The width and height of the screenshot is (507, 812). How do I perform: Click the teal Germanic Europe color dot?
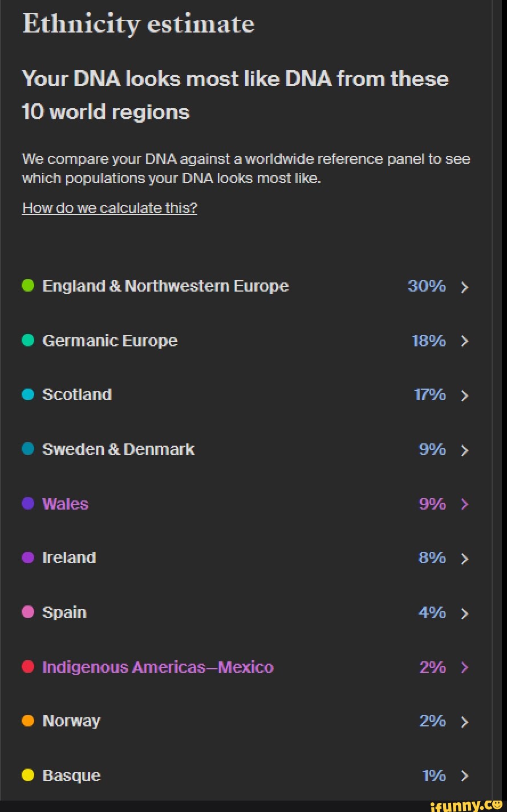pyautogui.click(x=27, y=340)
